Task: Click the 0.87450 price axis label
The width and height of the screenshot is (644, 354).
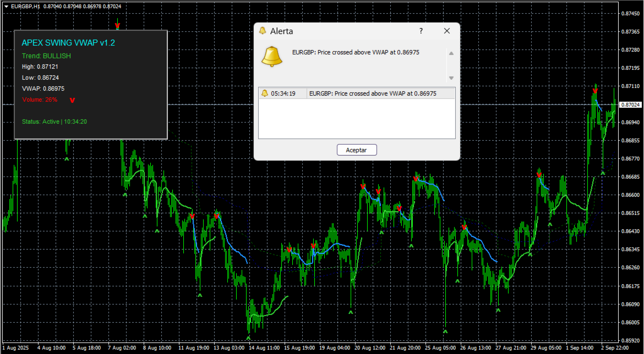Action: pyautogui.click(x=630, y=14)
